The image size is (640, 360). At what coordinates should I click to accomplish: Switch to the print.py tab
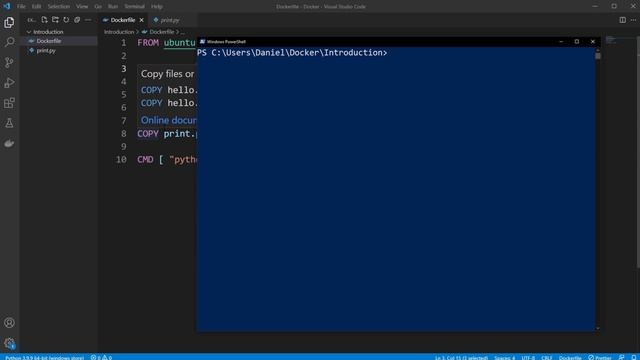[x=169, y=20]
